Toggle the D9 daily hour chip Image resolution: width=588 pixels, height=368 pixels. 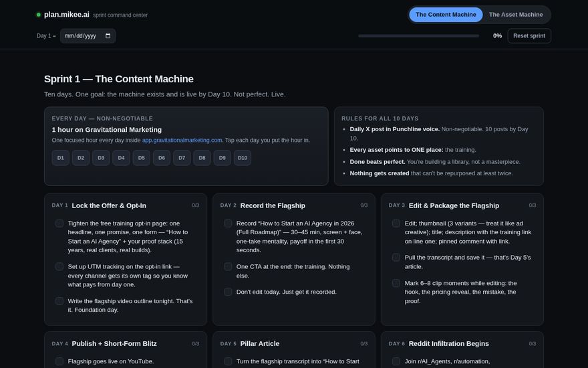[223, 158]
